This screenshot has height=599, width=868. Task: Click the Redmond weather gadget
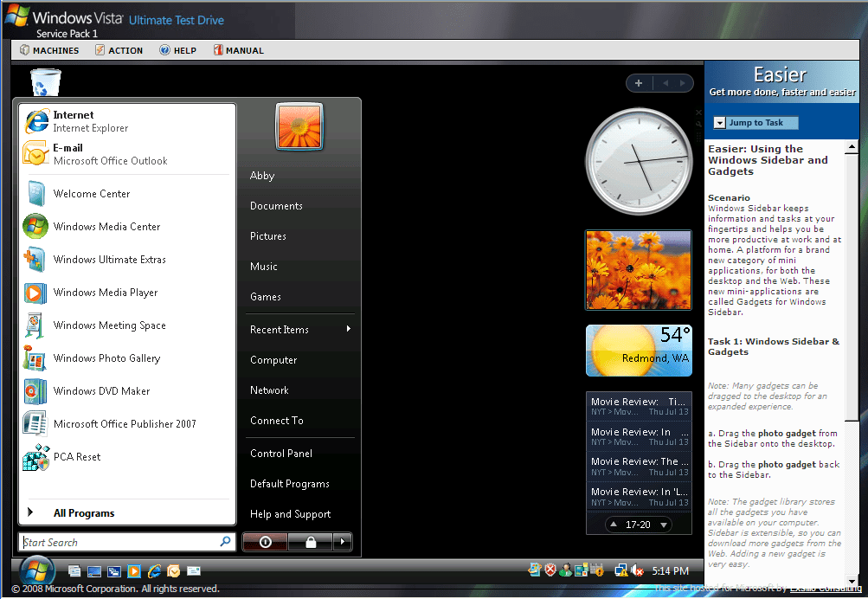point(639,351)
